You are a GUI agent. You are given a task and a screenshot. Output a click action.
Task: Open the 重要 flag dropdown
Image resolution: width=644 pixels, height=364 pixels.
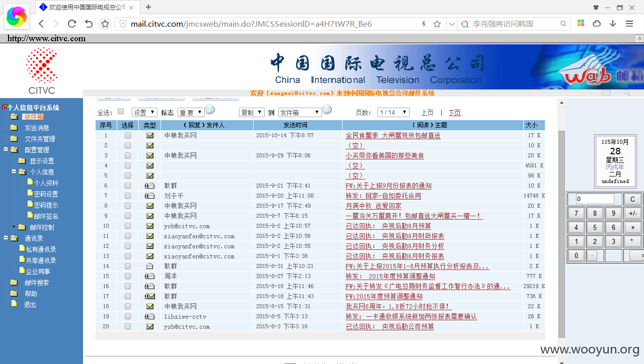[x=191, y=113]
